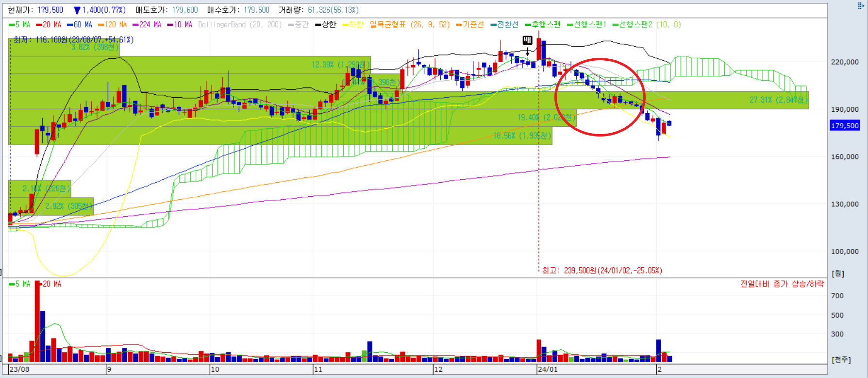868x378 pixels.
Task: Click the 최저 116,100원 low price label
Action: pyautogui.click(x=73, y=40)
